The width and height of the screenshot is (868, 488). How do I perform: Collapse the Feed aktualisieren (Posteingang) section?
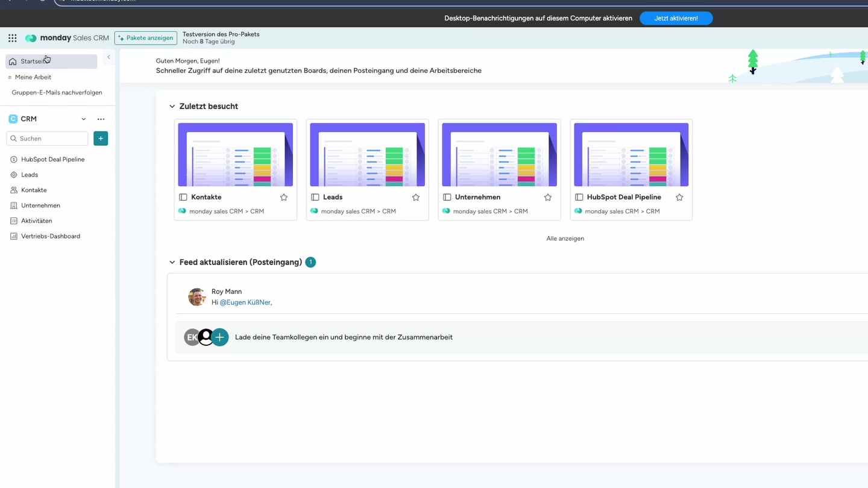(x=172, y=262)
